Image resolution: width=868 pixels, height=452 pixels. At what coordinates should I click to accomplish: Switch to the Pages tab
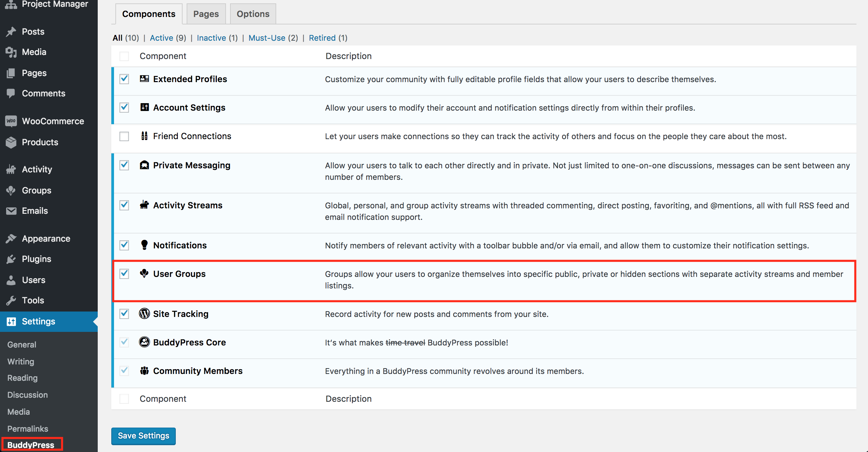click(x=206, y=14)
